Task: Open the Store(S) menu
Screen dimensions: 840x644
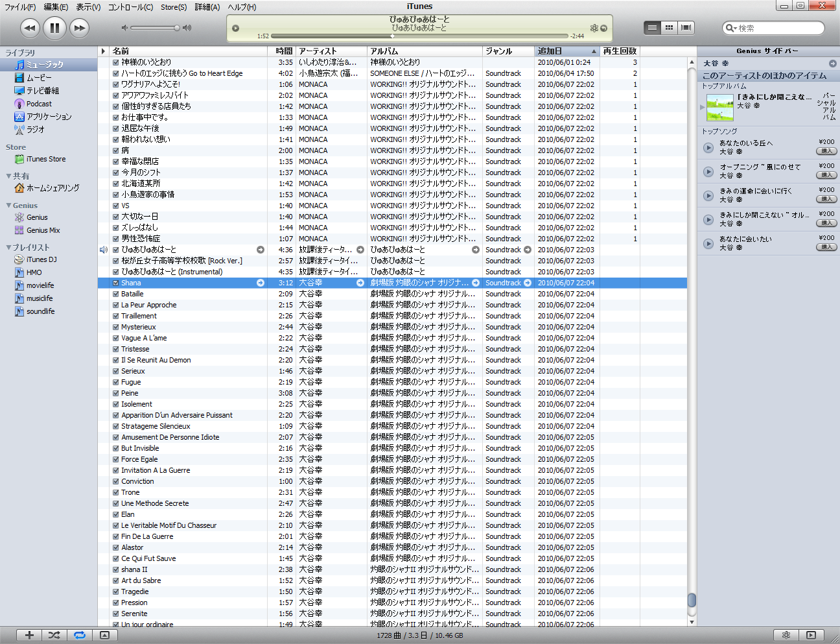Action: point(174,7)
